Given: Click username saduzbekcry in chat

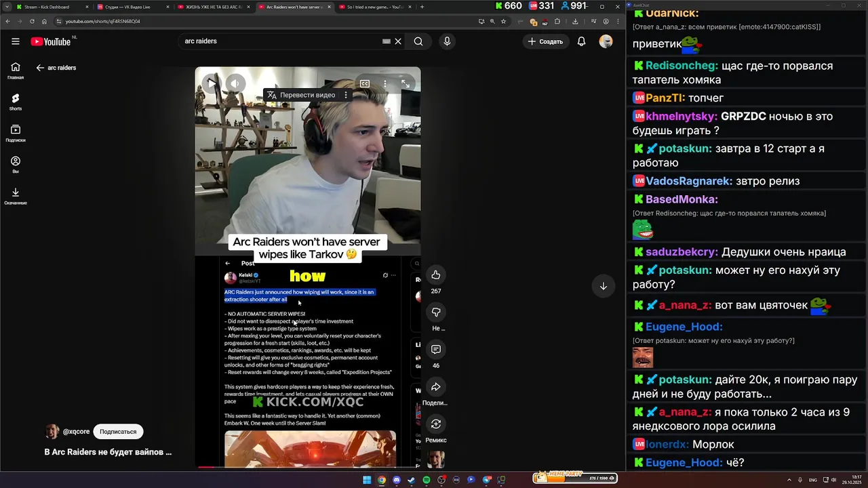Looking at the screenshot, I should (x=682, y=251).
